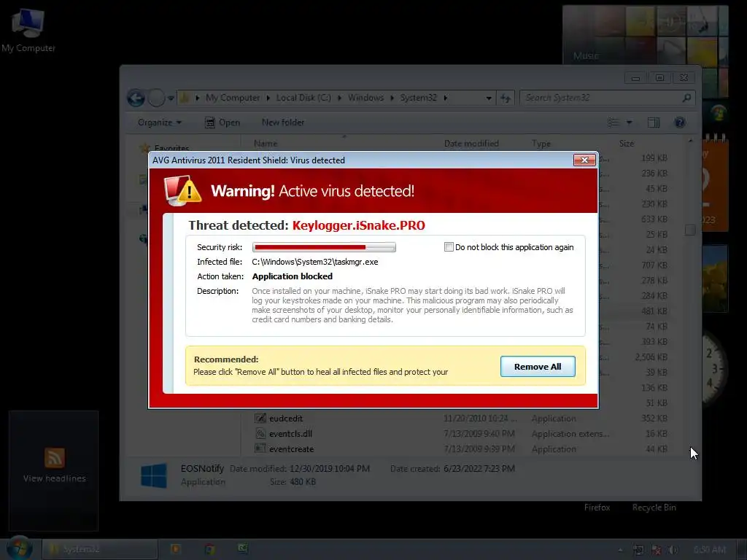The image size is (747, 560).
Task: Select the eventcls.dll file row
Action: click(461, 433)
